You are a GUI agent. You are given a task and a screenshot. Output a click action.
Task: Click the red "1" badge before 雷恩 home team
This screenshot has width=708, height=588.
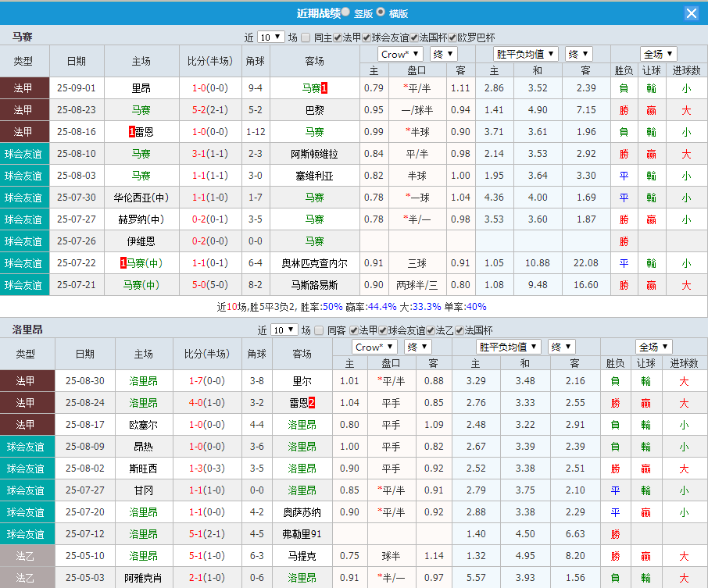131,131
